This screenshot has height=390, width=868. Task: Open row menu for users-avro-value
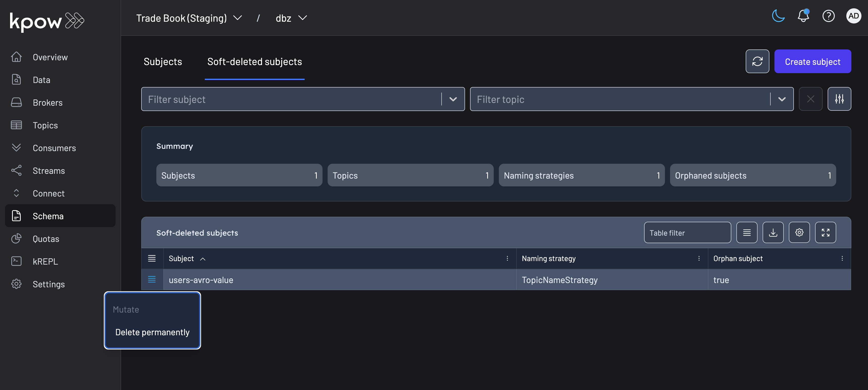click(x=152, y=280)
